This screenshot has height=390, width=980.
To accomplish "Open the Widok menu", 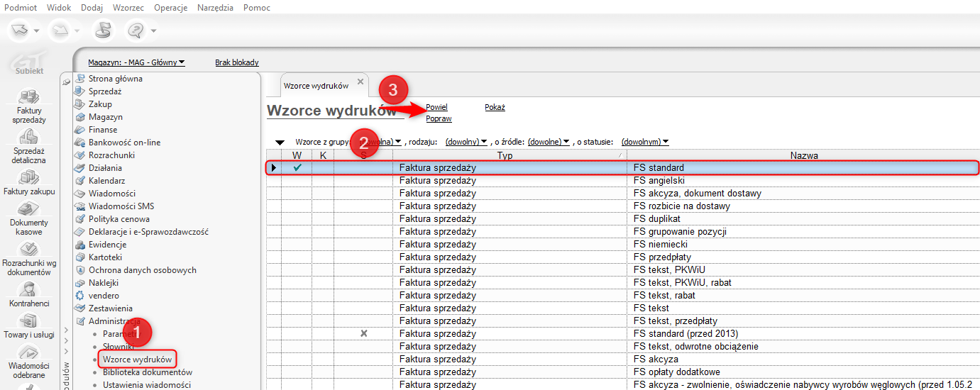I will (59, 7).
